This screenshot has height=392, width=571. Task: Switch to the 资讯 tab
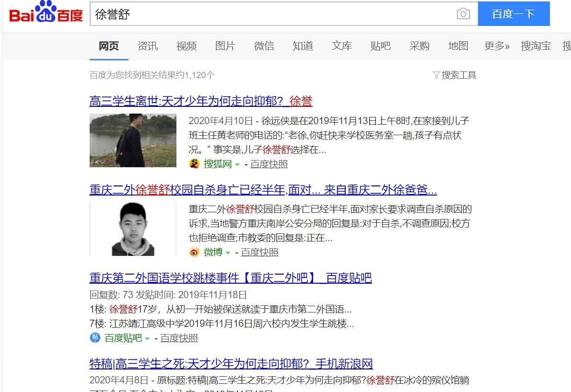(x=148, y=46)
